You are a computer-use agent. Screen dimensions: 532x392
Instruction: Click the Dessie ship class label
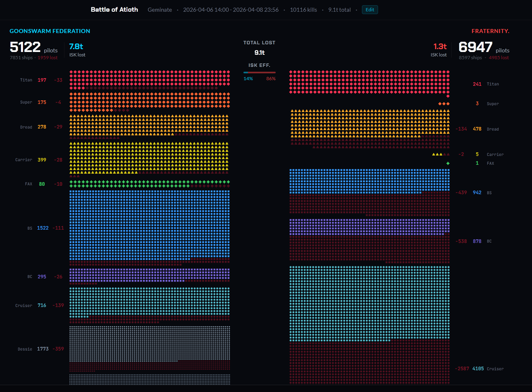point(25,349)
